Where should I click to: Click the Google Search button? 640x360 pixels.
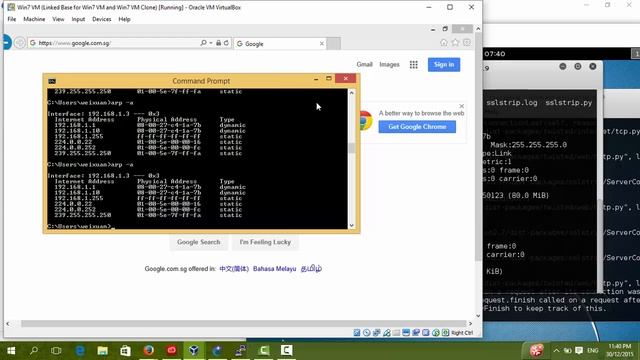tap(199, 242)
